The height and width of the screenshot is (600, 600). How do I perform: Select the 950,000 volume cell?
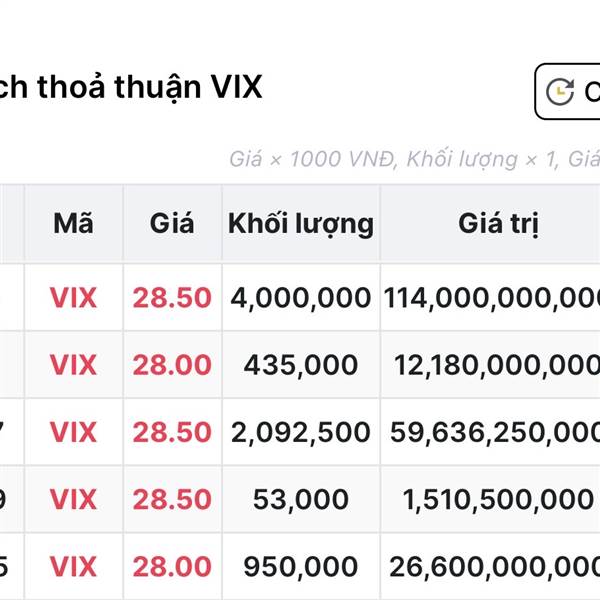(x=301, y=566)
